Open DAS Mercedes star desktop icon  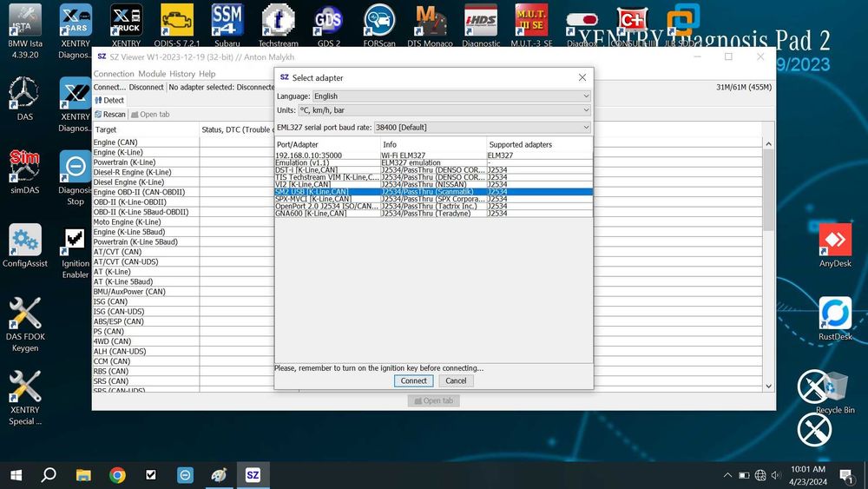point(24,98)
